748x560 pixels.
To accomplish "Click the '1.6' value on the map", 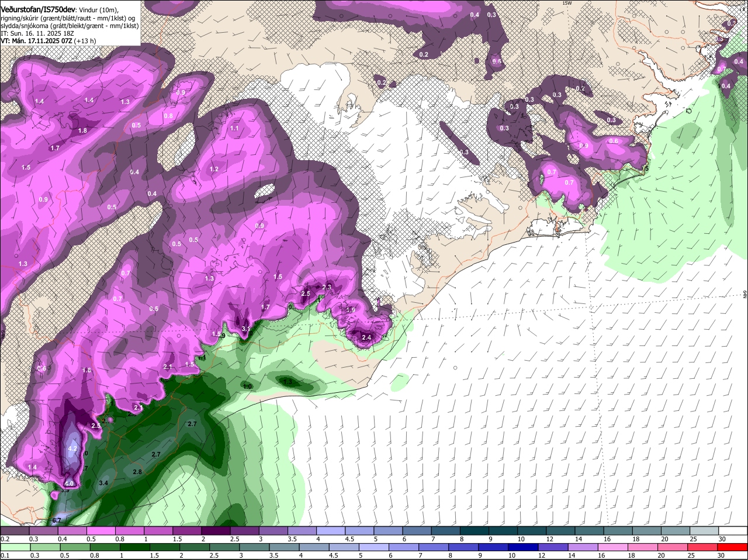I will coord(87,371).
